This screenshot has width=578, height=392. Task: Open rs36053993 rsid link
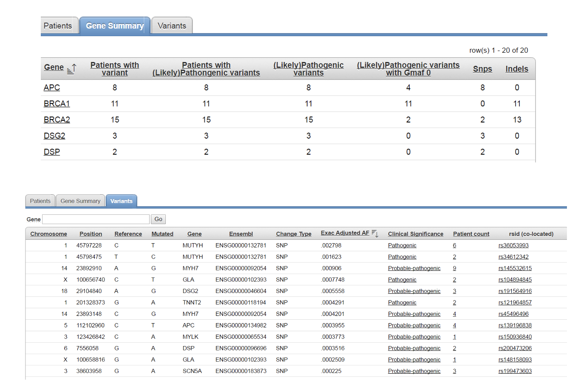tap(513, 245)
